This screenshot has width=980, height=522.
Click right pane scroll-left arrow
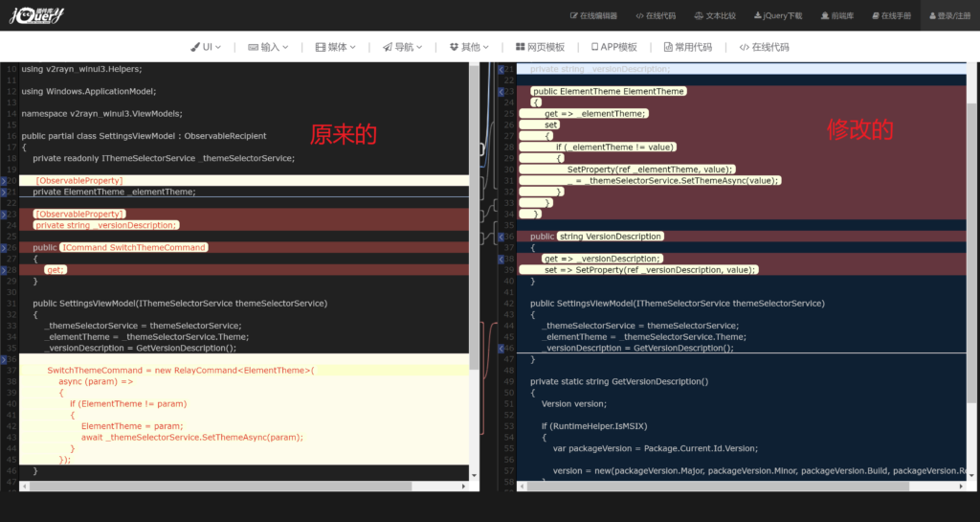tap(523, 486)
